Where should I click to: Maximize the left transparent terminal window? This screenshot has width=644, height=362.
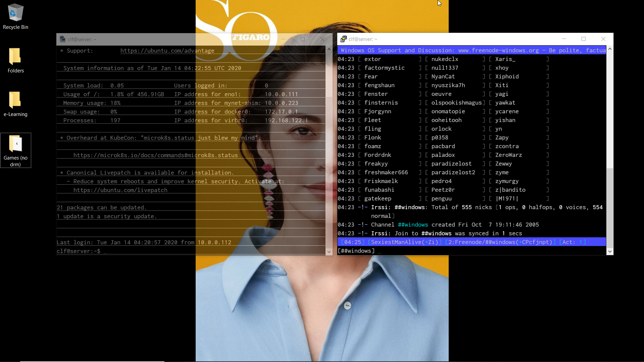click(x=303, y=39)
